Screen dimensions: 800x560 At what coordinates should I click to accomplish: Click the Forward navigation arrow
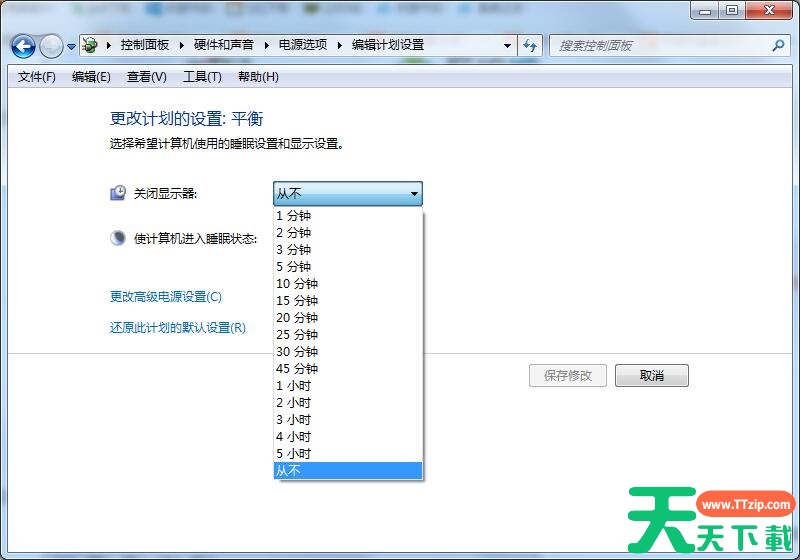pos(51,46)
